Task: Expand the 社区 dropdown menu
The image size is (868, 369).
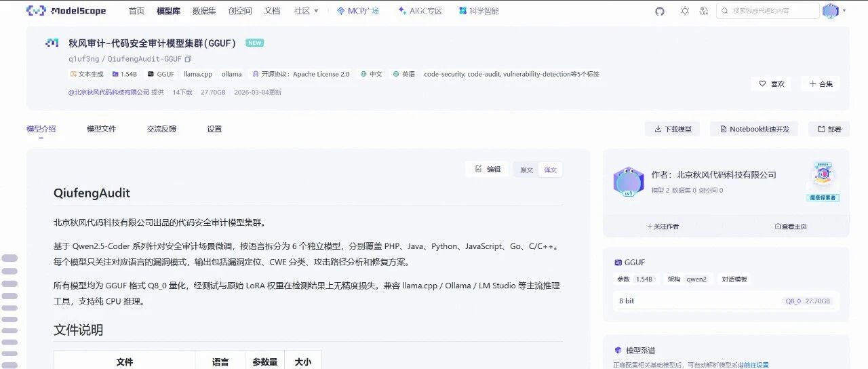Action: (x=307, y=11)
